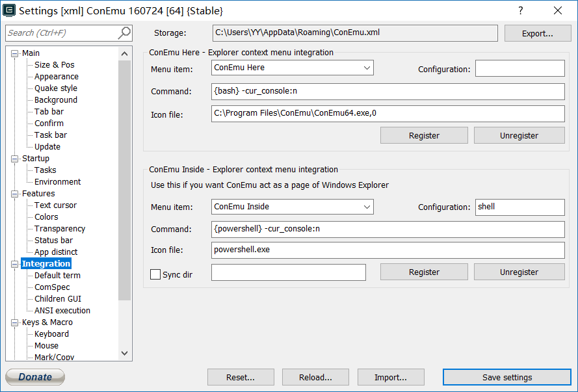Select the Main tree item label

pos(31,53)
